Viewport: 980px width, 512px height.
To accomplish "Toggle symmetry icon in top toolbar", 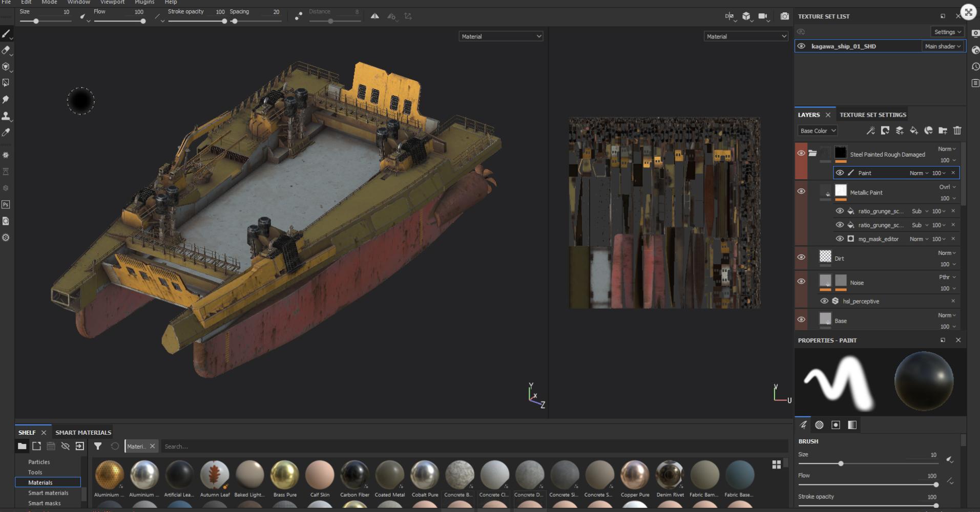I will click(x=375, y=16).
